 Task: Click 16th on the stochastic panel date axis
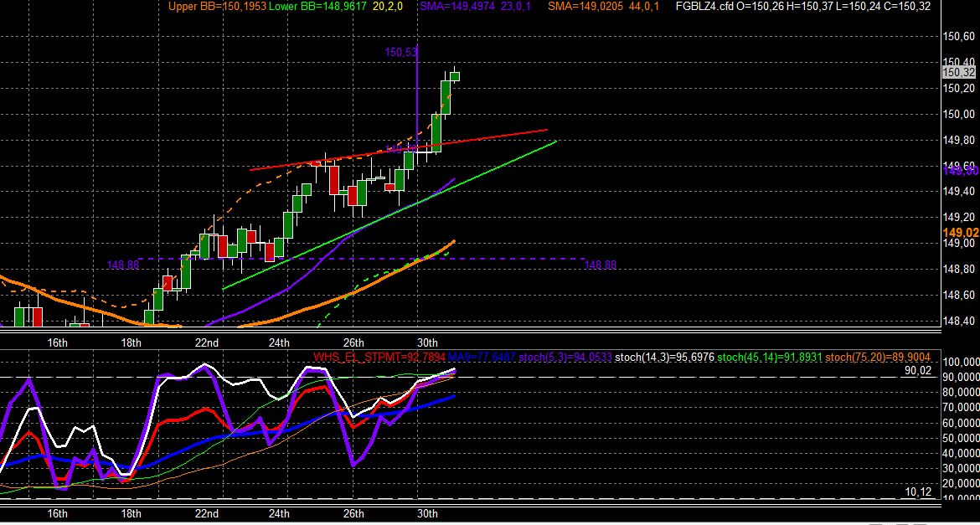(x=57, y=514)
